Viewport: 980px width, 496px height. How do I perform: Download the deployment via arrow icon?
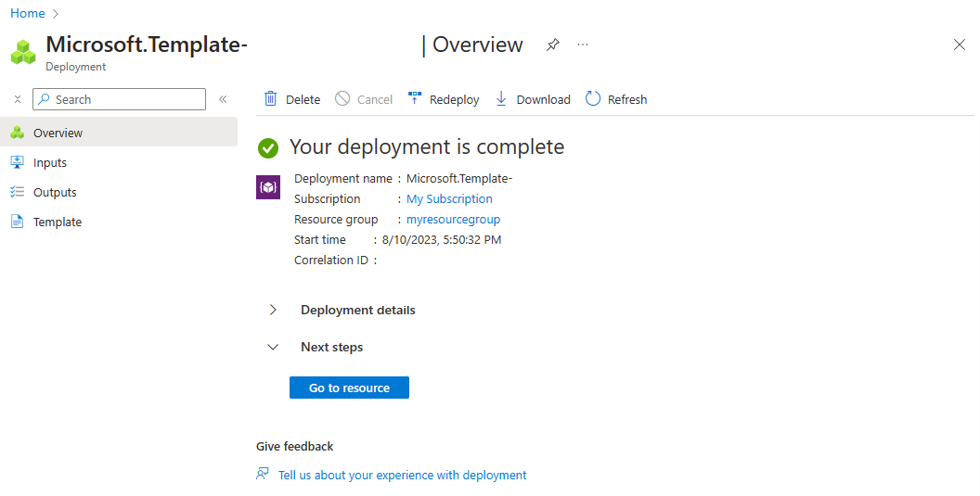coord(501,98)
